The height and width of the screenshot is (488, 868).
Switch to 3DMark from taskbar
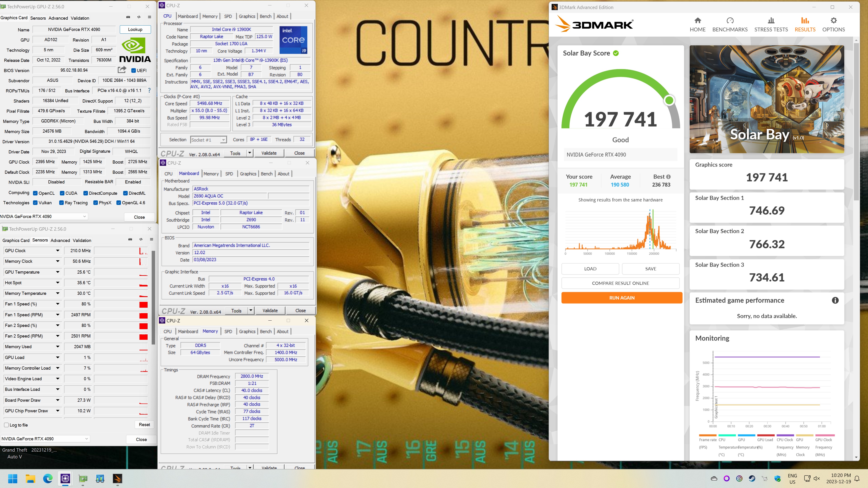pyautogui.click(x=117, y=479)
